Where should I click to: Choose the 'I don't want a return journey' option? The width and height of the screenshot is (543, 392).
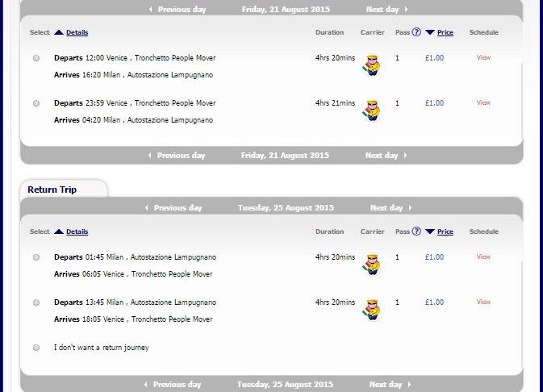coord(36,348)
